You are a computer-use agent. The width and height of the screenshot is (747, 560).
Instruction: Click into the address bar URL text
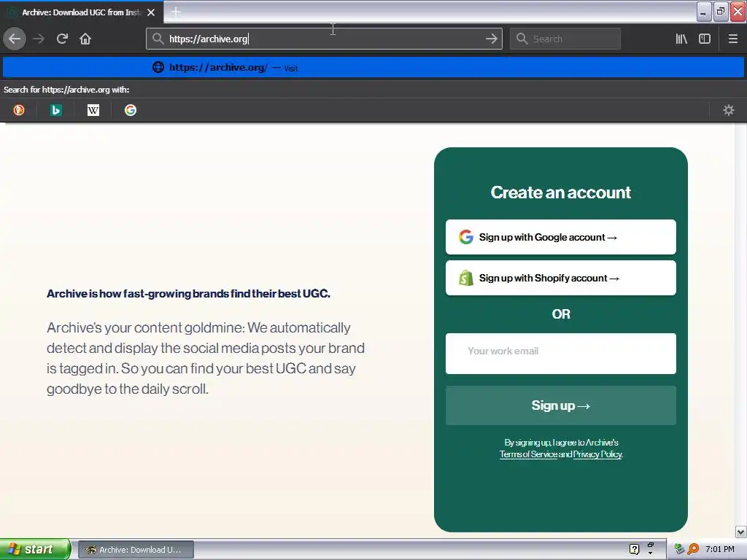click(209, 39)
